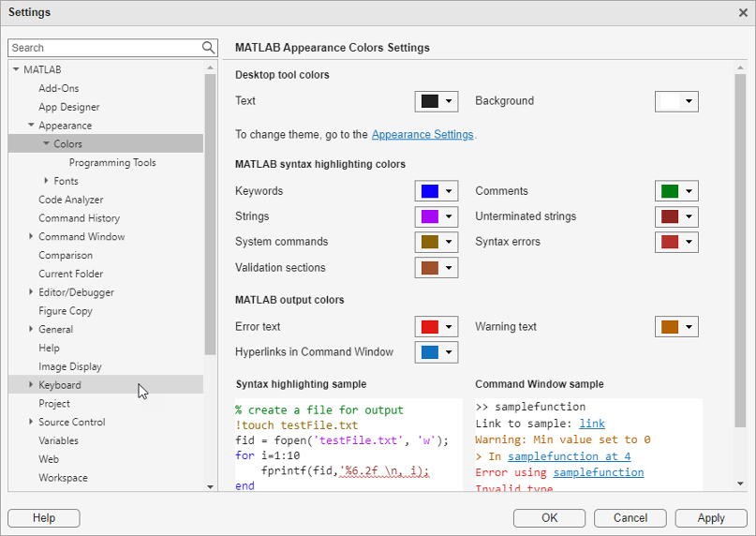
Task: Expand the Fonts tree node
Action: [x=47, y=181]
